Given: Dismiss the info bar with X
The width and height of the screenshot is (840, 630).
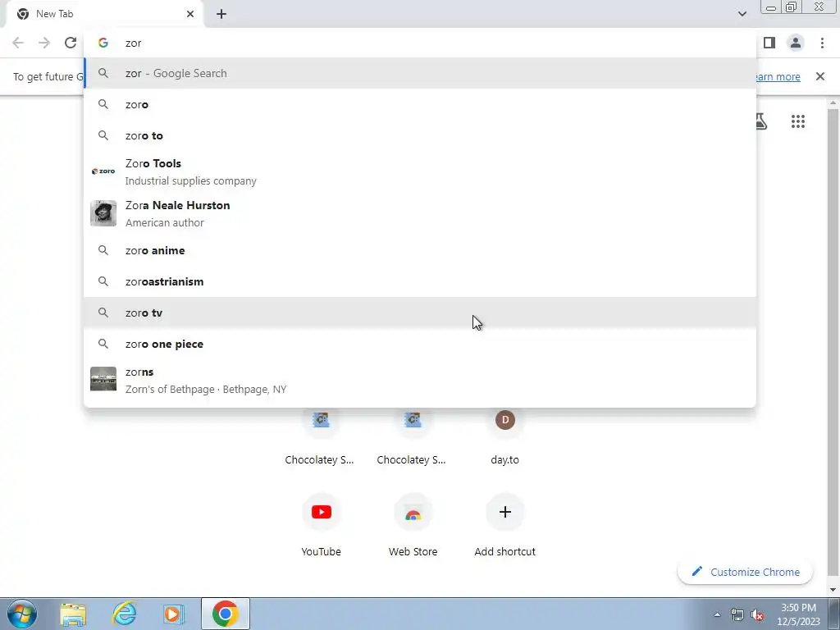Looking at the screenshot, I should 819,76.
